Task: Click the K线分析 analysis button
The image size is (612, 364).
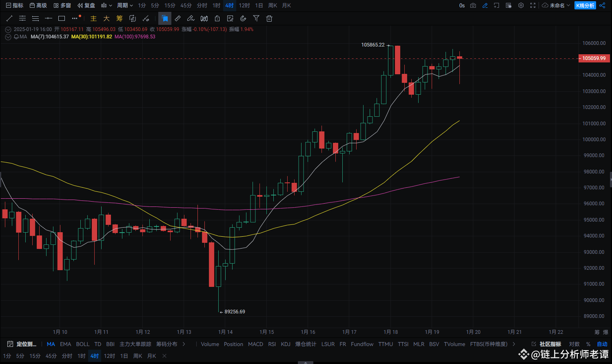Action: pos(585,6)
